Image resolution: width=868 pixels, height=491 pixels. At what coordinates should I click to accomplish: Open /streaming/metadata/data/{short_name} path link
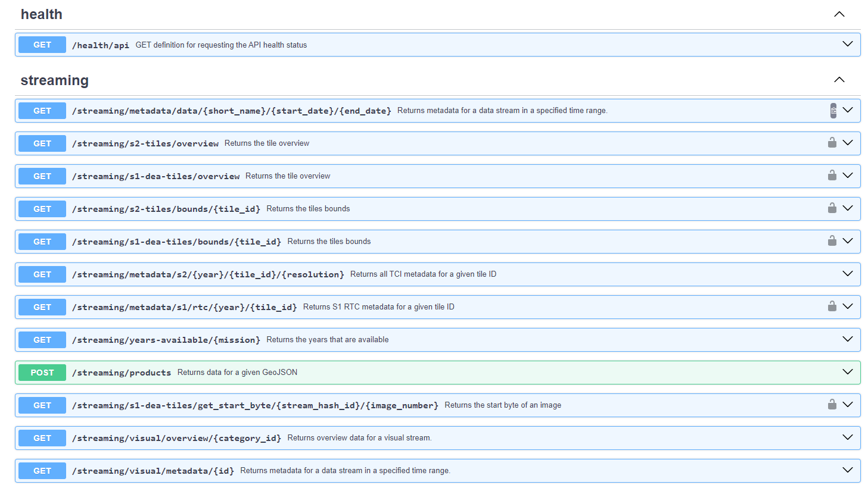(232, 111)
